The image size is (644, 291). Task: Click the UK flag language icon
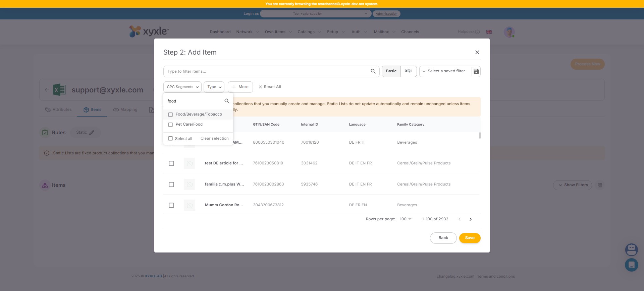489,32
